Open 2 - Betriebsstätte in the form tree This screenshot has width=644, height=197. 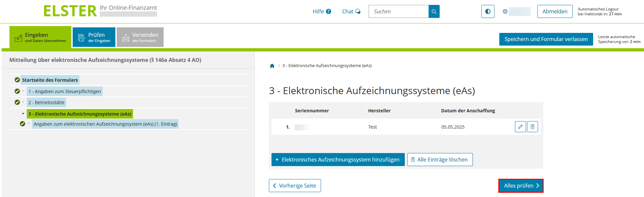click(x=46, y=103)
